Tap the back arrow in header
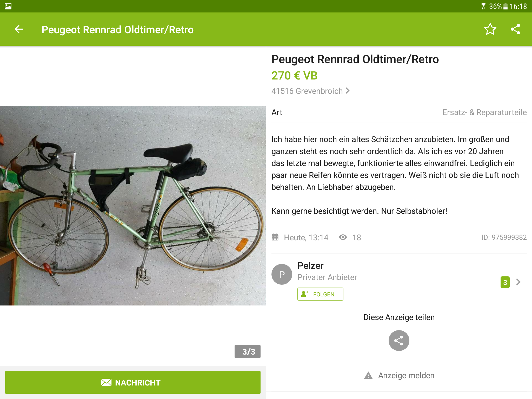The image size is (532, 399). click(19, 29)
